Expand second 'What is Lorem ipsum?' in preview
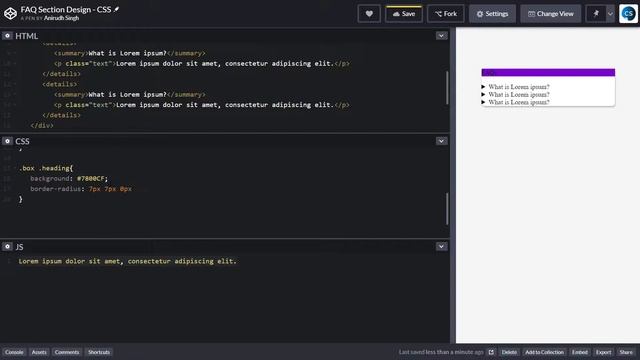Image resolution: width=640 pixels, height=360 pixels. pyautogui.click(x=516, y=94)
